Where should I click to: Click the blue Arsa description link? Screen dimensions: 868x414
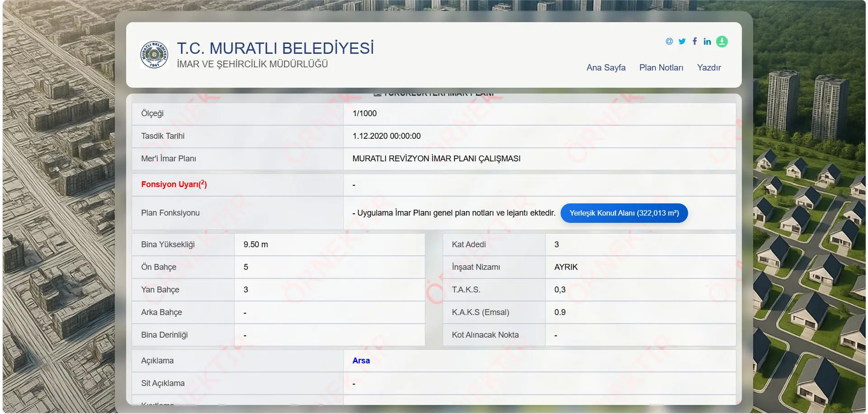361,361
